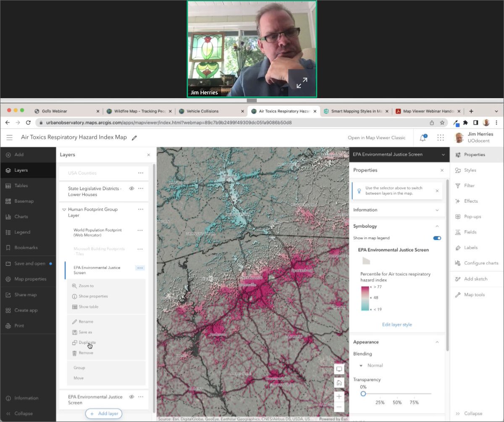The width and height of the screenshot is (504, 422).
Task: Click the map monitor view button
Action: [x=339, y=369]
